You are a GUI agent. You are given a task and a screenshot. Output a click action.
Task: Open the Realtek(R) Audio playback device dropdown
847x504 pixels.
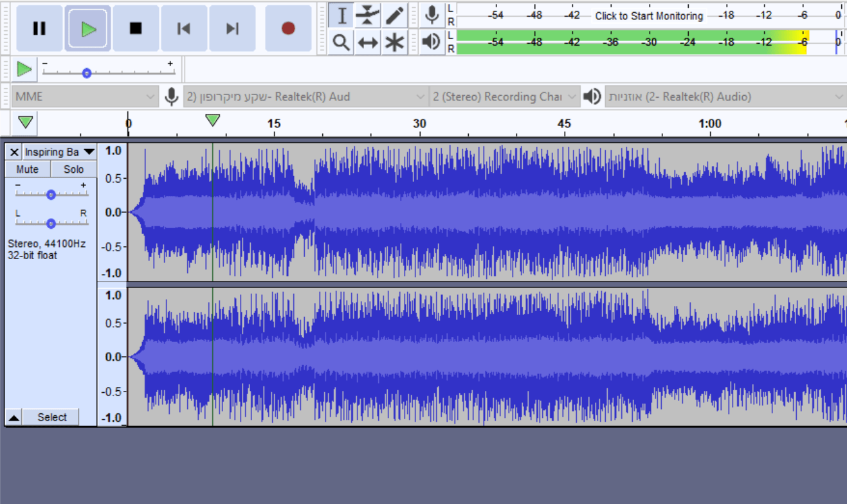pos(725,97)
